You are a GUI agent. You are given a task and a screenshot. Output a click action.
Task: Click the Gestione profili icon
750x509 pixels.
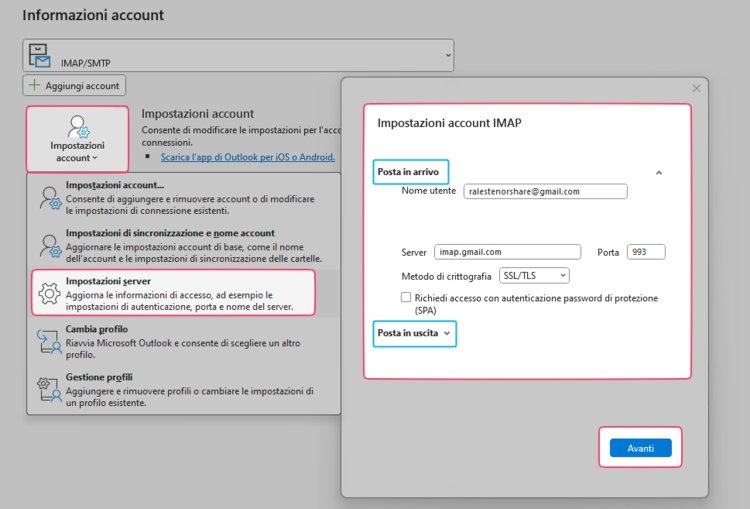point(50,389)
